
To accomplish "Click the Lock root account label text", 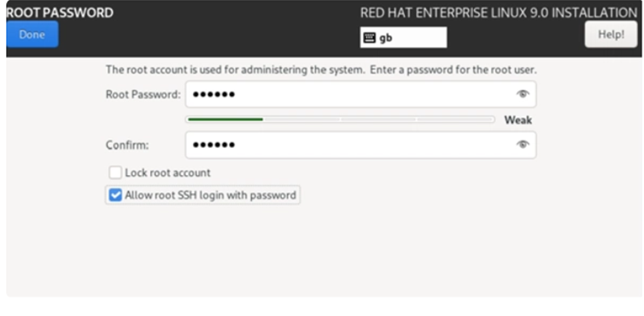I will click(x=167, y=173).
